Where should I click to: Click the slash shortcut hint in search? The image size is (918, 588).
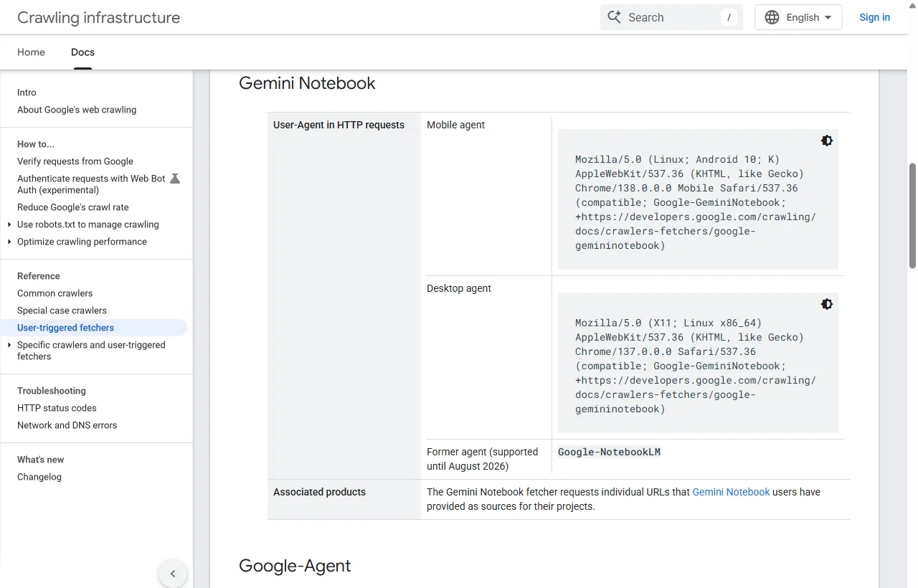click(x=729, y=17)
